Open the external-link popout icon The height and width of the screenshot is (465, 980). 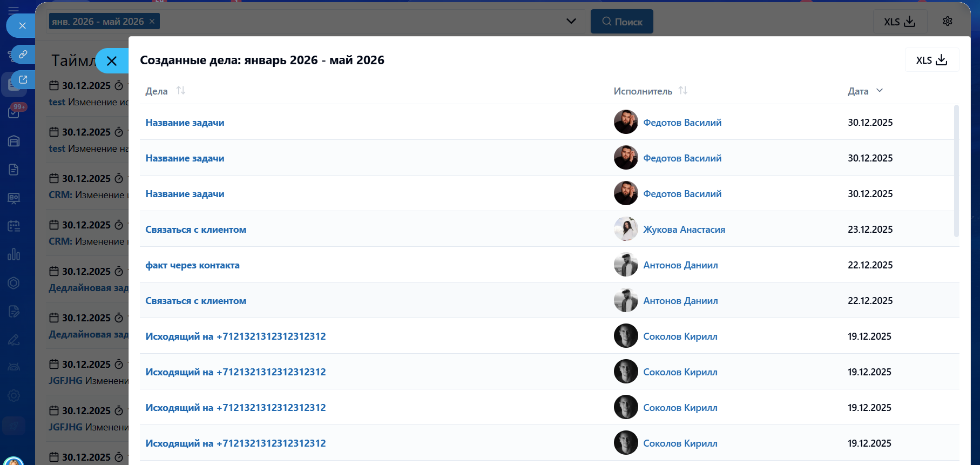pos(23,80)
